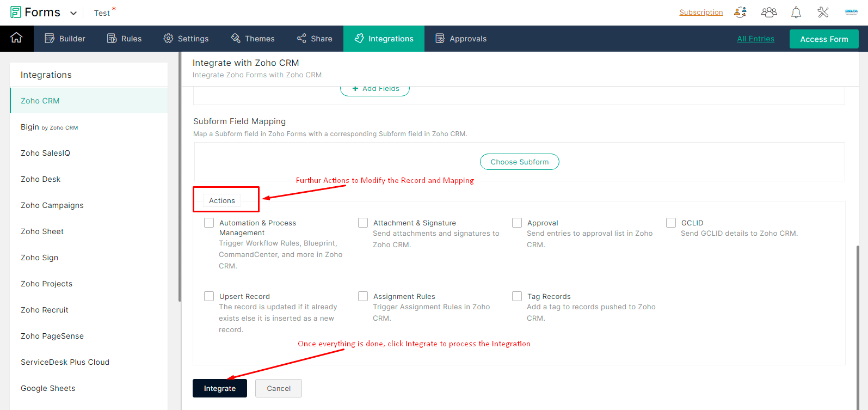Enable the Assignment Rules checkbox
The image size is (868, 410).
[363, 296]
